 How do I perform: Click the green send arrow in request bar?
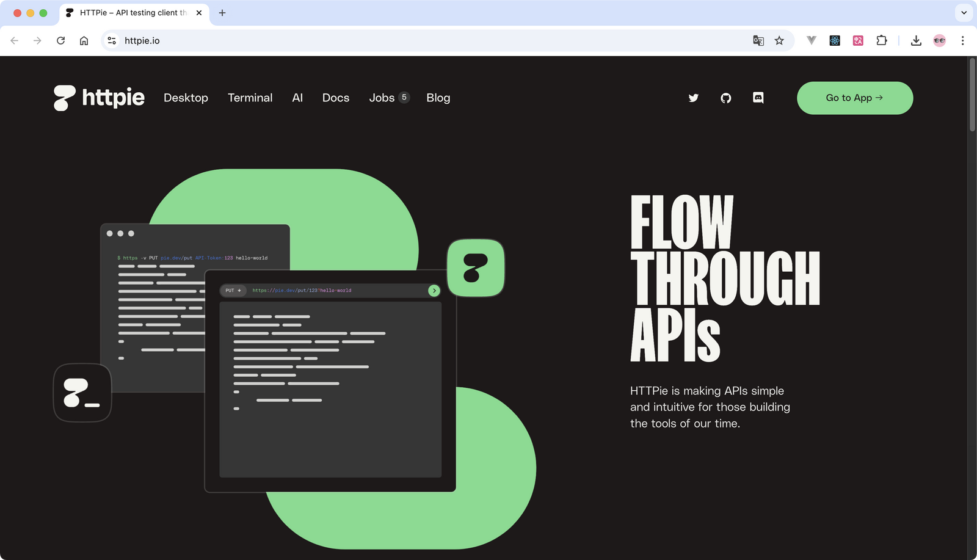(x=434, y=291)
